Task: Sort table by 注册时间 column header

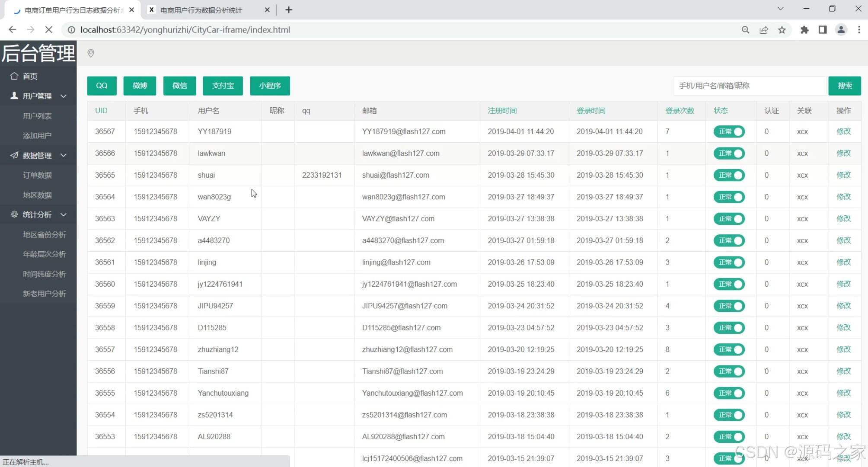Action: (x=502, y=111)
